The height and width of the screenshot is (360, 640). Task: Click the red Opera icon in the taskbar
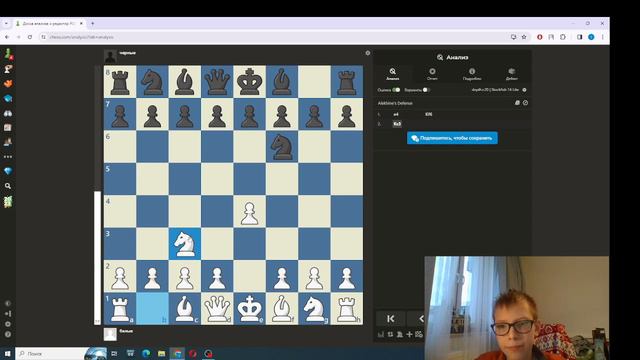pyautogui.click(x=193, y=353)
